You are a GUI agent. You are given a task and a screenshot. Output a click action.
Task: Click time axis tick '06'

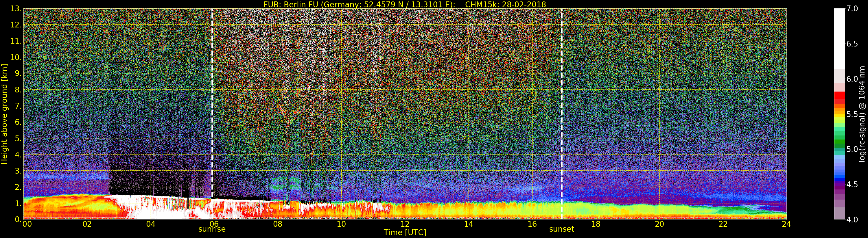pyautogui.click(x=214, y=224)
